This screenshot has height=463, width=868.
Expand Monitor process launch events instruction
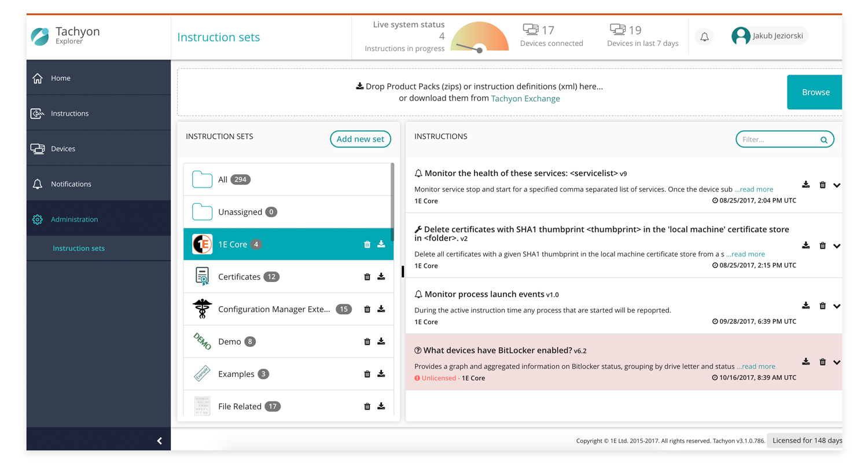(x=837, y=306)
